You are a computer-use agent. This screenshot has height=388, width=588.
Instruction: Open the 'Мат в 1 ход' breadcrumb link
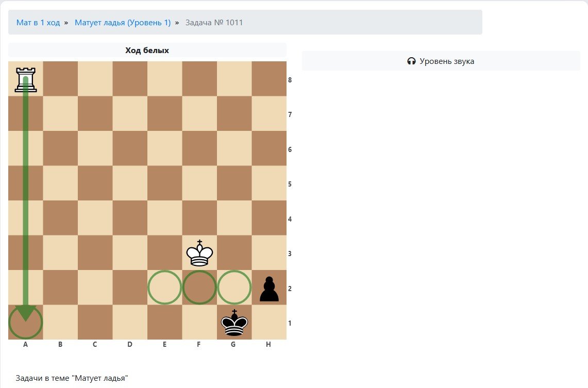click(38, 23)
